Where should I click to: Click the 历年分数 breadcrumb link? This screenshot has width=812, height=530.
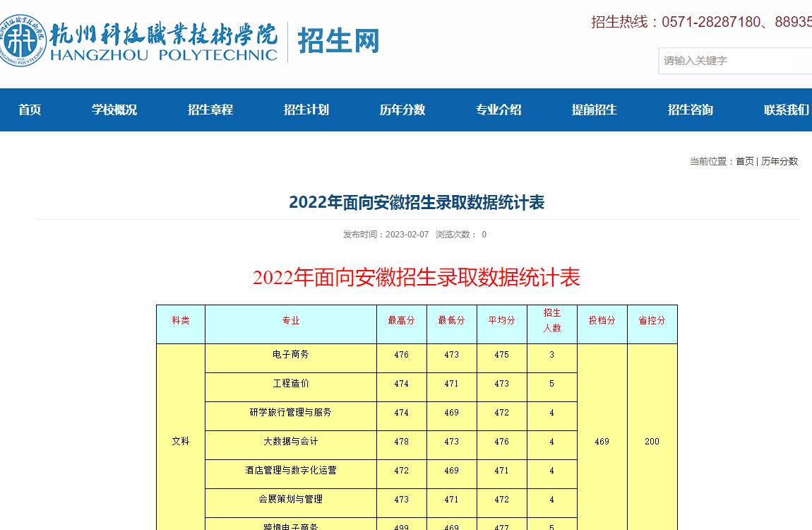click(x=780, y=161)
